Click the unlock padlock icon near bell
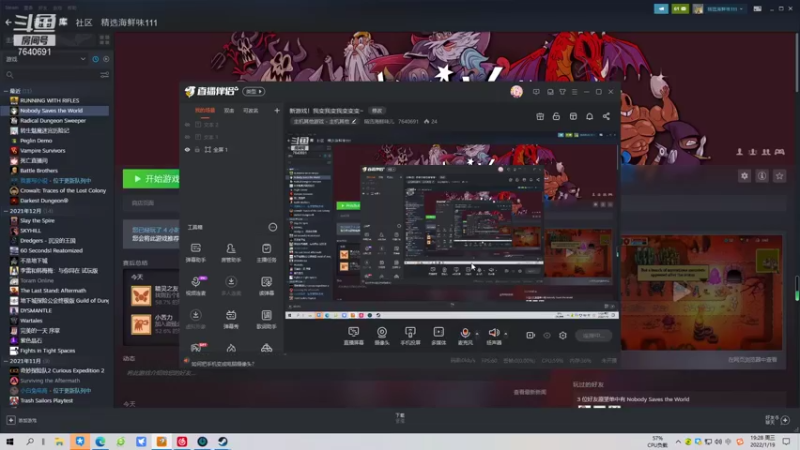The height and width of the screenshot is (450, 800). (556, 116)
